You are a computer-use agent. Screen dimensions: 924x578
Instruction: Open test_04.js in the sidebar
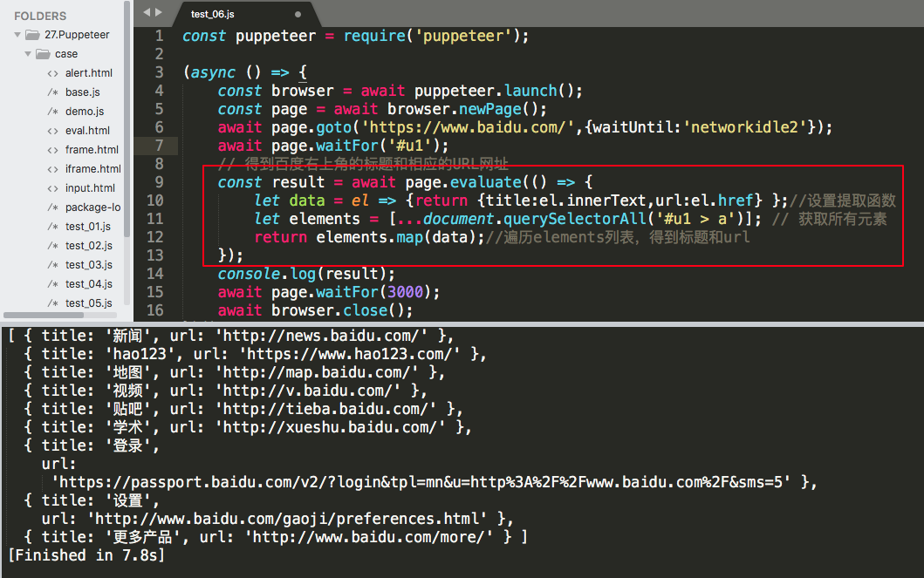88,284
